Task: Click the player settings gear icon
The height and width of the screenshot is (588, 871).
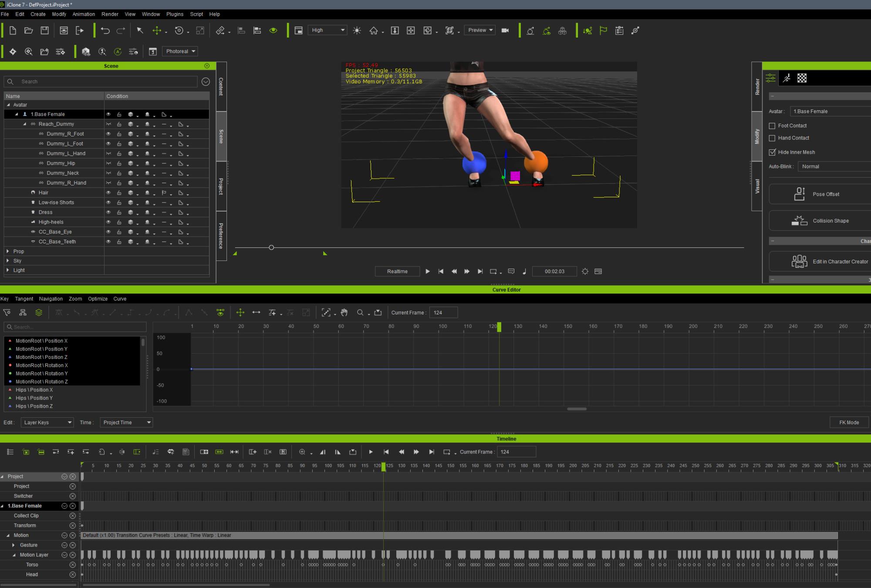Action: [585, 271]
